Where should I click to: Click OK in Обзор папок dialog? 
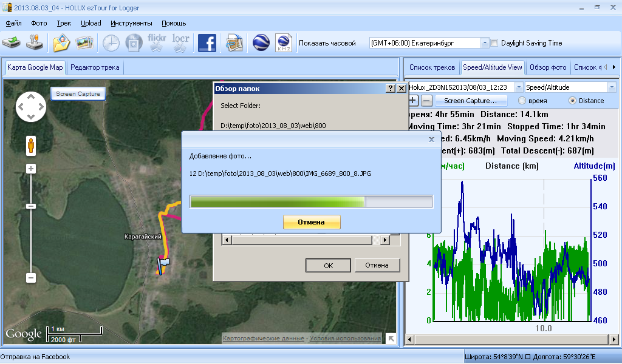(328, 265)
